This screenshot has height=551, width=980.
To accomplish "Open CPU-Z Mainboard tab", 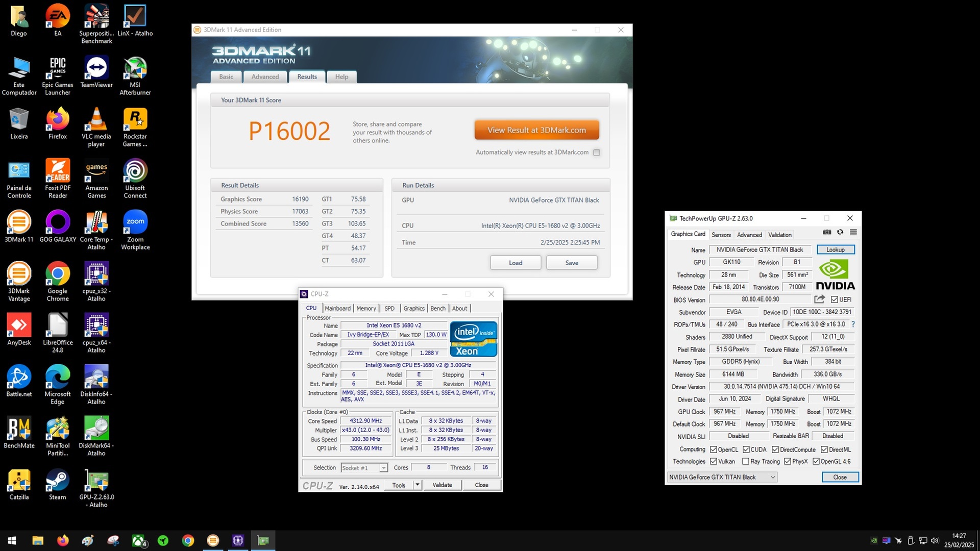I will [337, 308].
